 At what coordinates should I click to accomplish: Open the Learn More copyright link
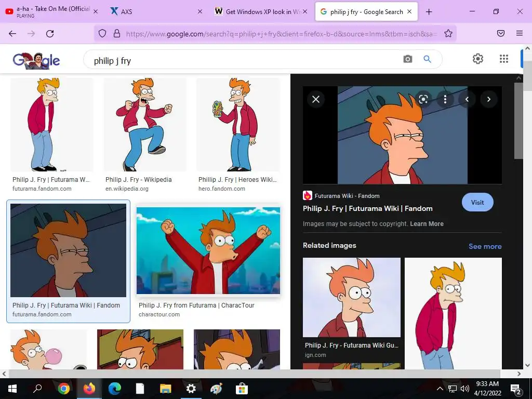click(427, 223)
